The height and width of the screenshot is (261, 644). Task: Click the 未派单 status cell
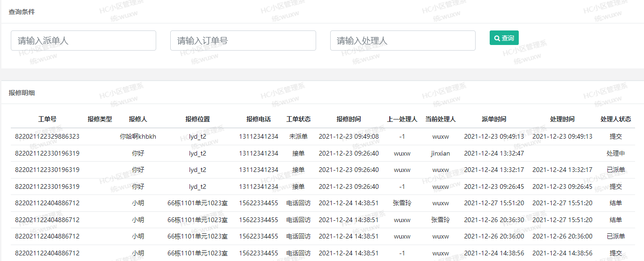click(298, 136)
